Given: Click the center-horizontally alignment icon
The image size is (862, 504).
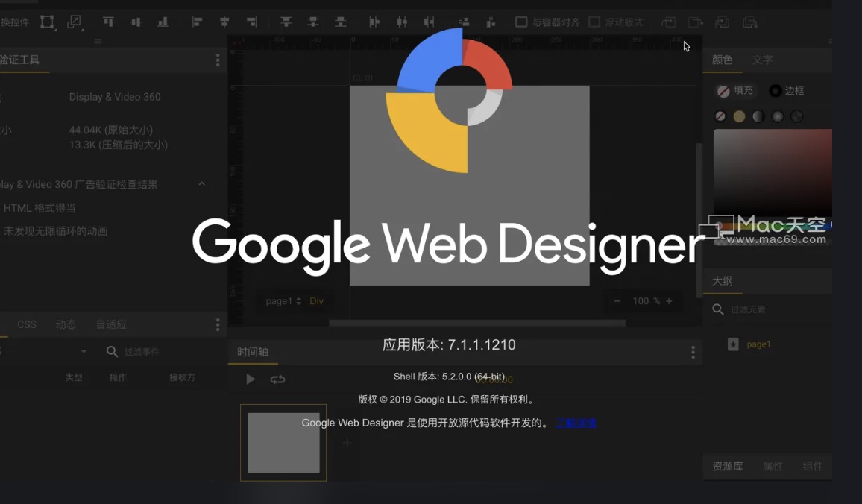Looking at the screenshot, I should click(x=224, y=22).
